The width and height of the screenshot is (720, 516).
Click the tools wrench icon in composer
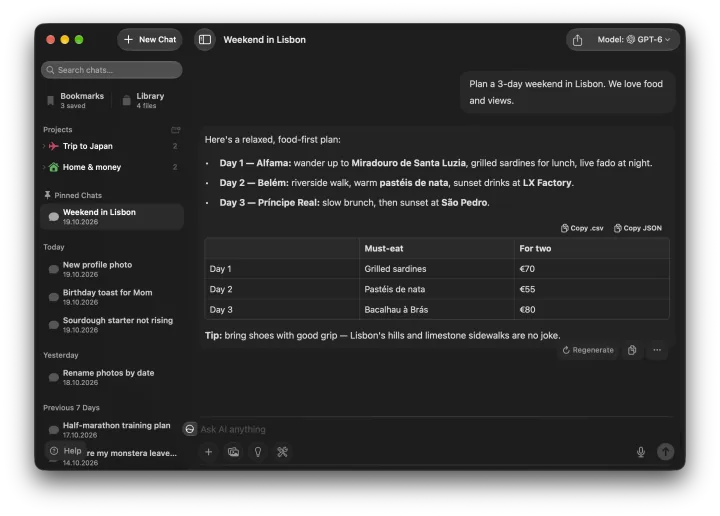(x=282, y=452)
